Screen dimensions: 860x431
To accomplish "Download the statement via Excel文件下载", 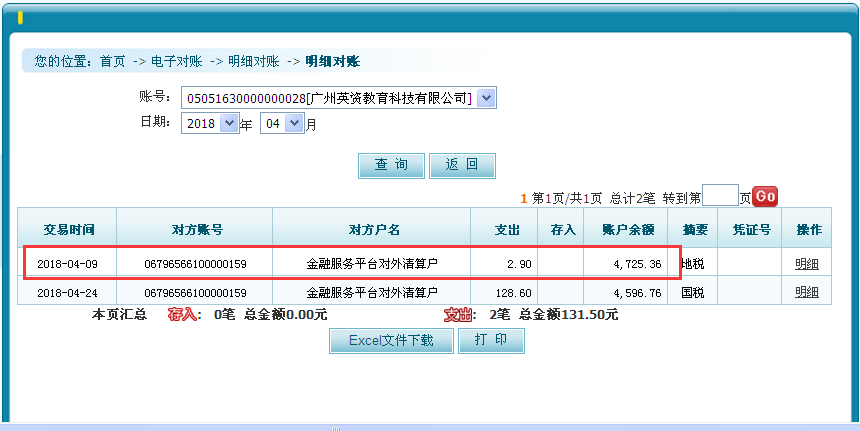I will [391, 341].
